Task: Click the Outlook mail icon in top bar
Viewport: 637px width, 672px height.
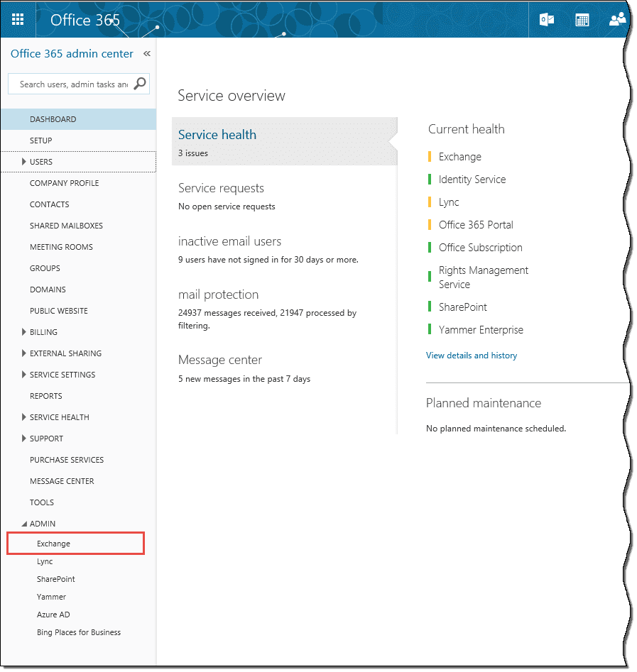Action: [x=547, y=19]
